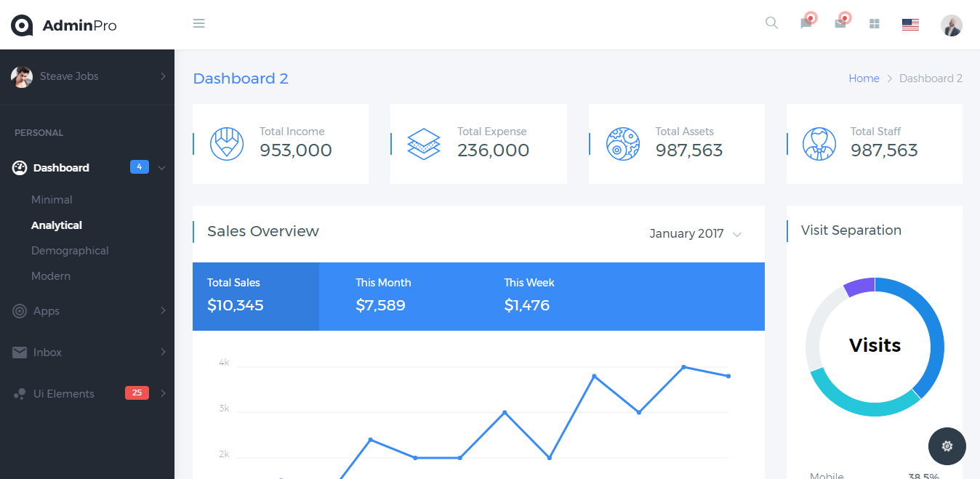Viewport: 980px width, 479px height.
Task: Click the red 25 badge on Ui Elements
Action: (137, 393)
